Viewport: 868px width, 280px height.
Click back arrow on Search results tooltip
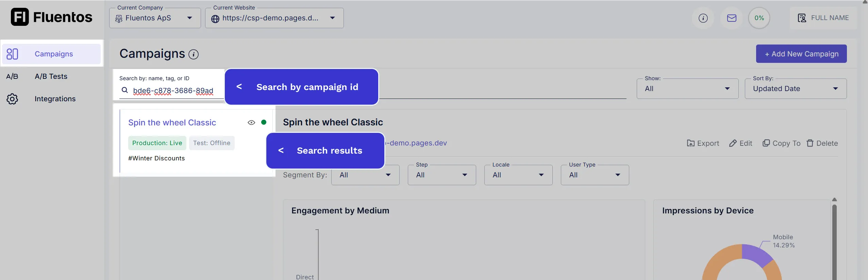click(x=281, y=150)
